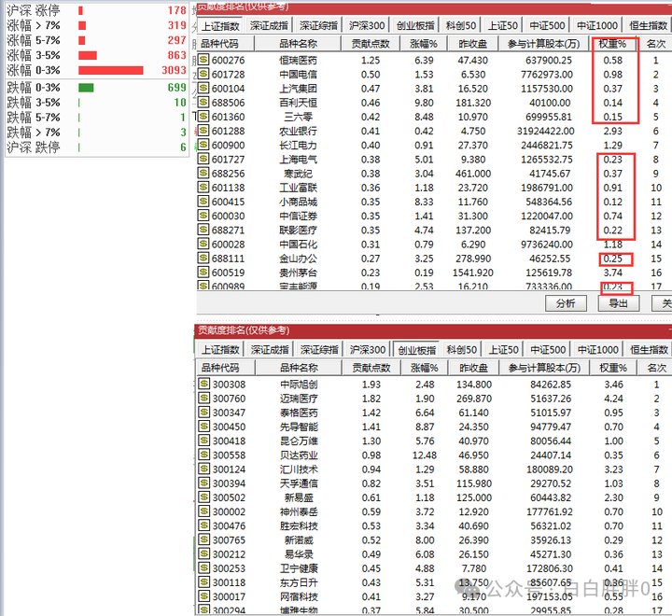The height and width of the screenshot is (616, 672).
Task: Click the S icon beside 600519 贵州茅台
Action: [x=203, y=272]
